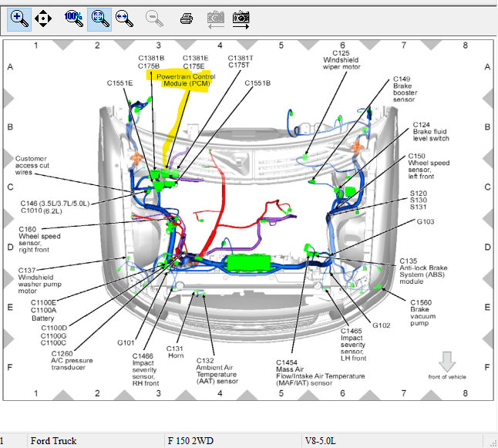Go to next image camera icon
This screenshot has width=498, height=448.
241,20
